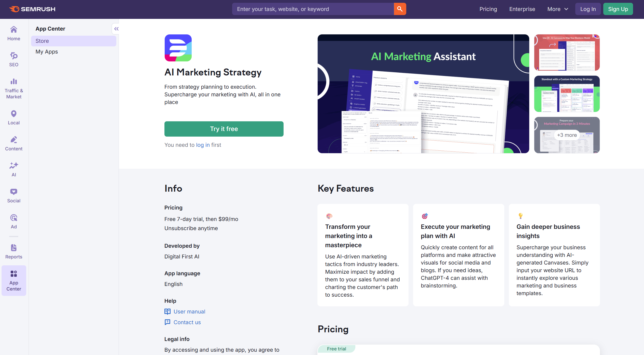Click the Contact us link
This screenshot has height=355, width=644.
187,322
